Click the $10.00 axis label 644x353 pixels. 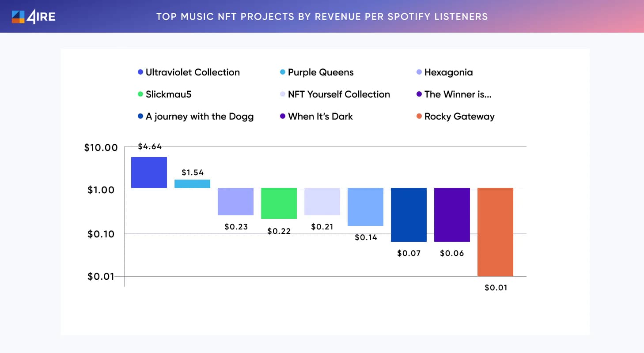[101, 147]
